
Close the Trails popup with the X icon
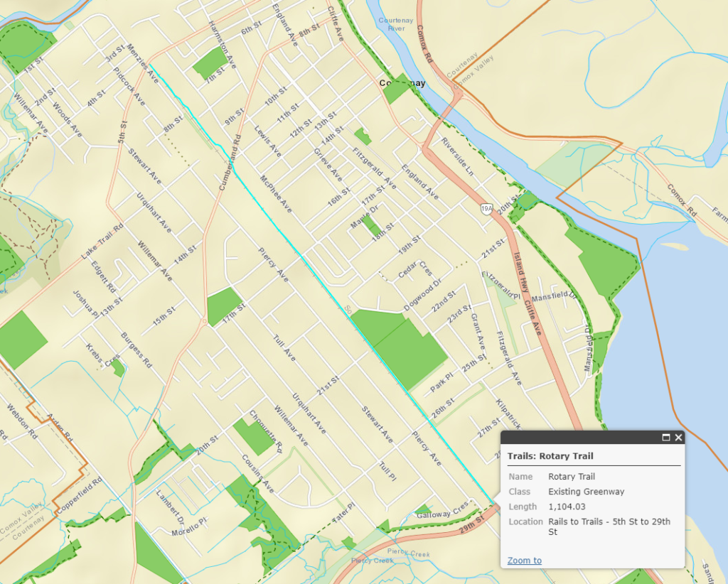tap(679, 438)
